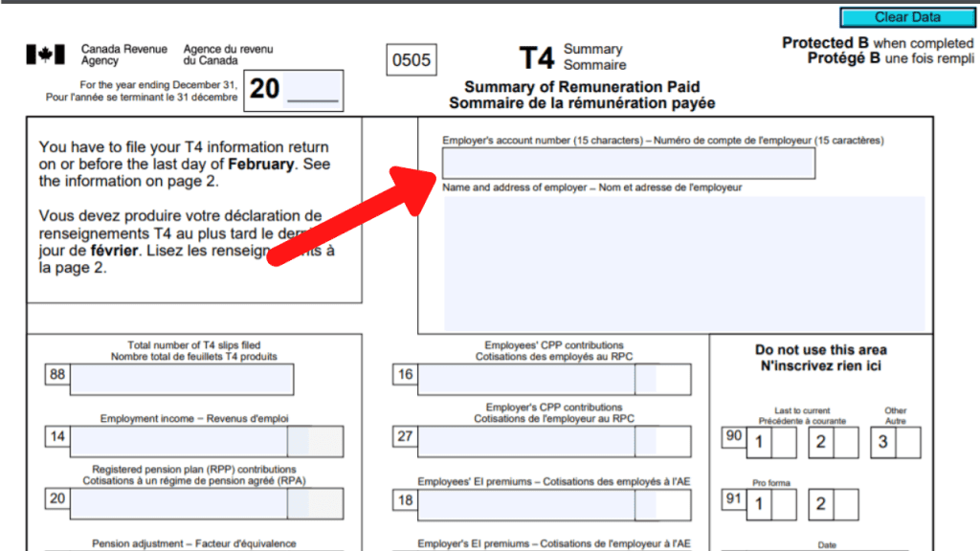This screenshot has height=551, width=980.
Task: Click the box 90 label
Action: point(734,436)
